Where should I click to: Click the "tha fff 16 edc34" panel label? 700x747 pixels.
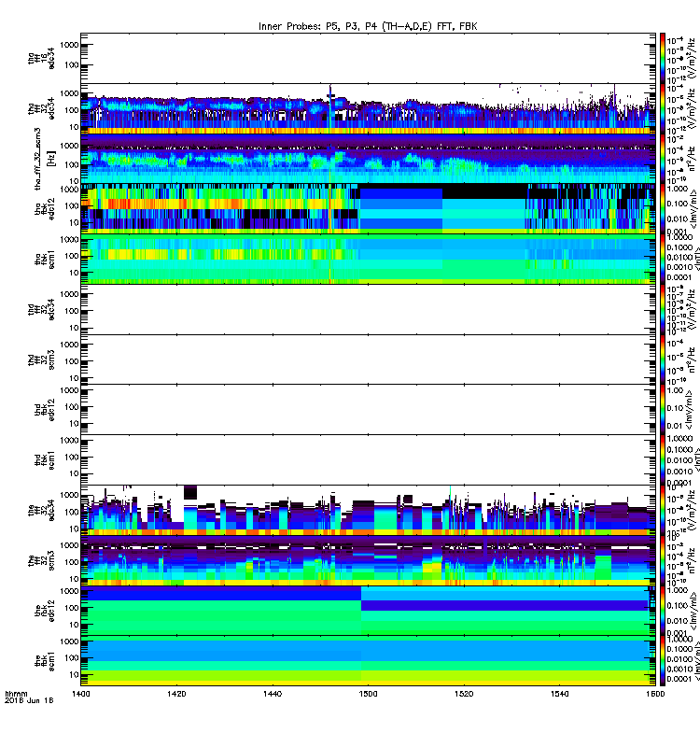(41, 58)
